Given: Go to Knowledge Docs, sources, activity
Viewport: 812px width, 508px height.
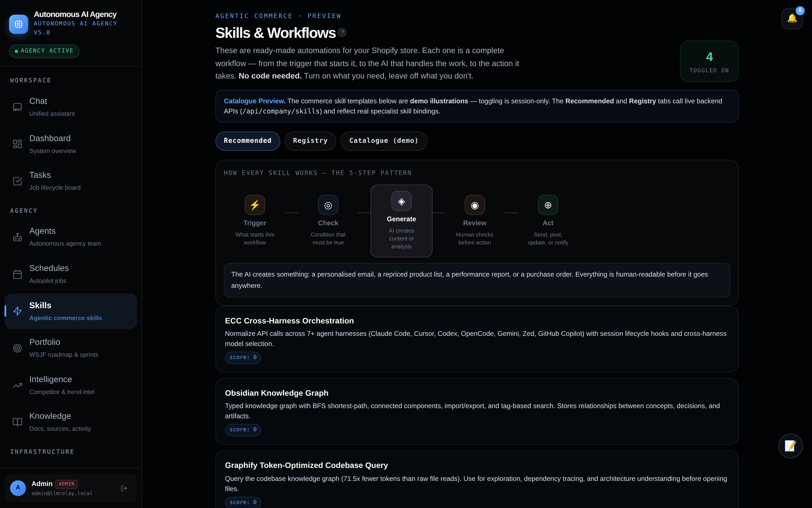Looking at the screenshot, I should [x=71, y=422].
